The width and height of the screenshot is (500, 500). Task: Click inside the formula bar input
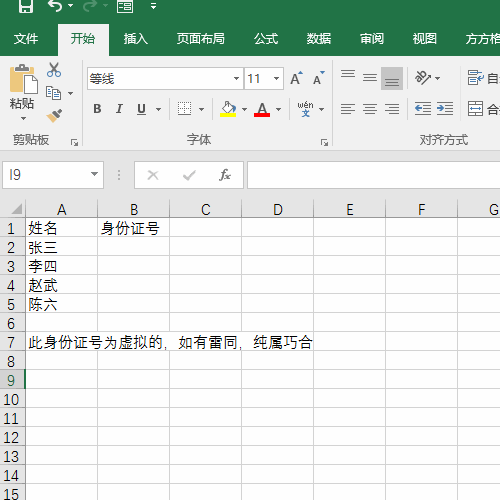(373, 175)
